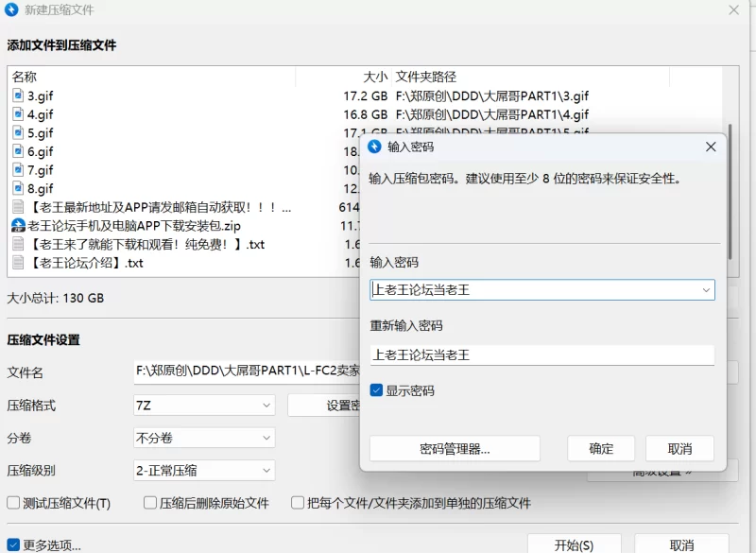This screenshot has width=756, height=553.
Task: Click the zip archive icon for 老王论坛手机及电脑APP下载安装包.zip
Action: point(18,225)
